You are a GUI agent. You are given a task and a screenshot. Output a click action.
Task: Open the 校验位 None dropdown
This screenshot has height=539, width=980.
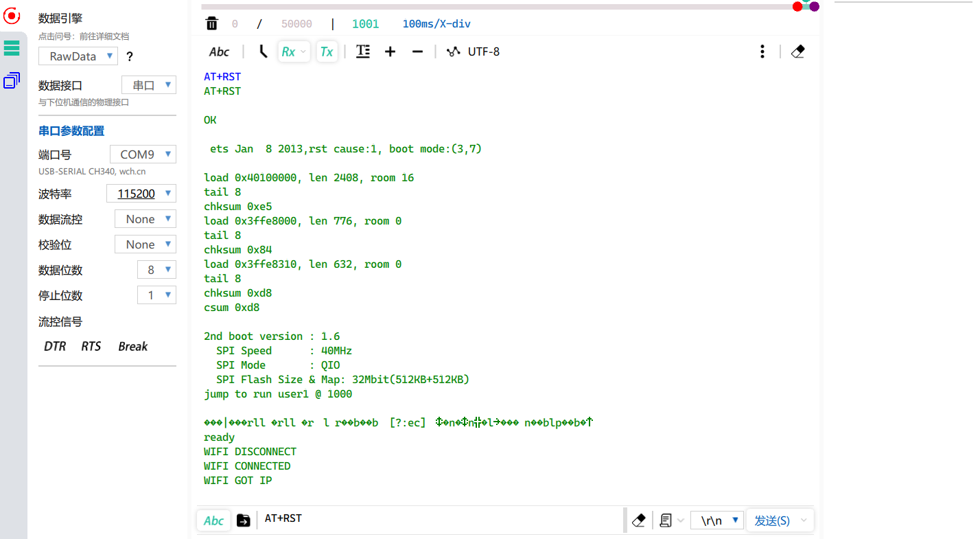click(145, 244)
